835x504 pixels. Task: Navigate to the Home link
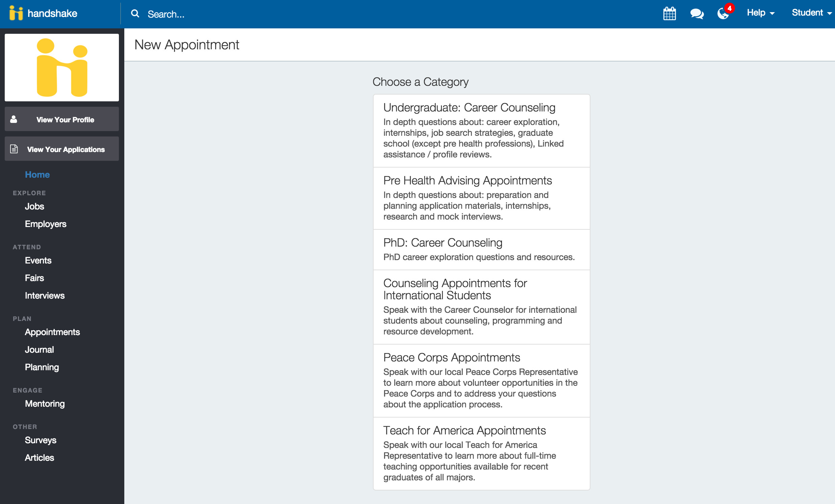click(37, 175)
